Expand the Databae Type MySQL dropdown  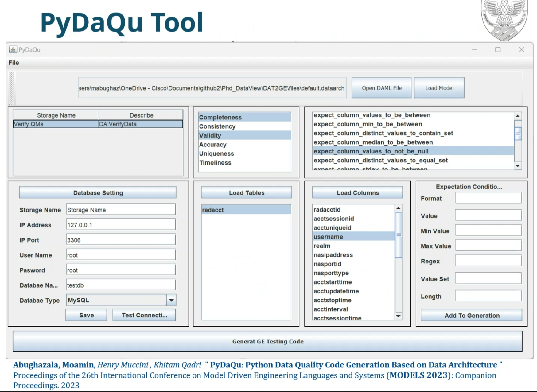[x=171, y=300]
